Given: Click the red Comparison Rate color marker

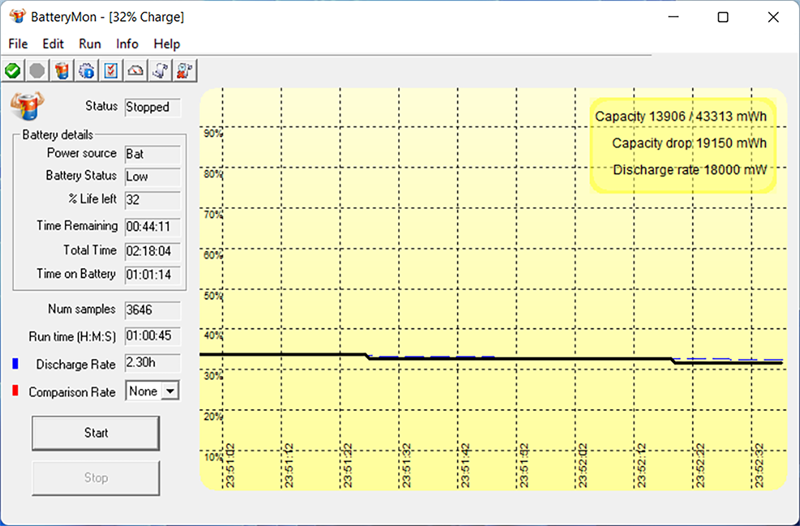Looking at the screenshot, I should [x=15, y=391].
